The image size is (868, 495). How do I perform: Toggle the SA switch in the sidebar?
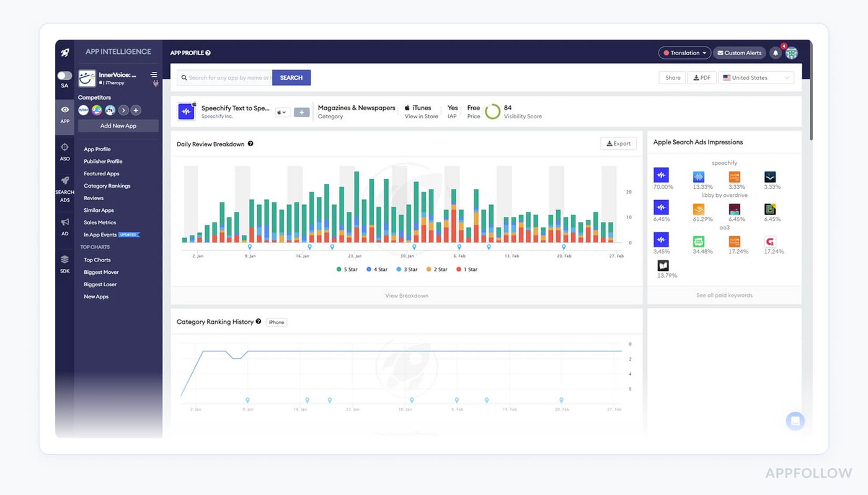click(64, 76)
